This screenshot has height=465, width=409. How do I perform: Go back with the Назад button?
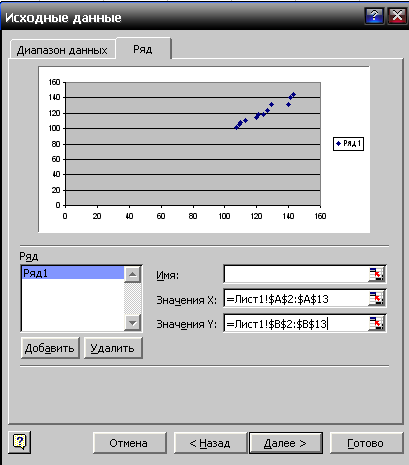[210, 443]
